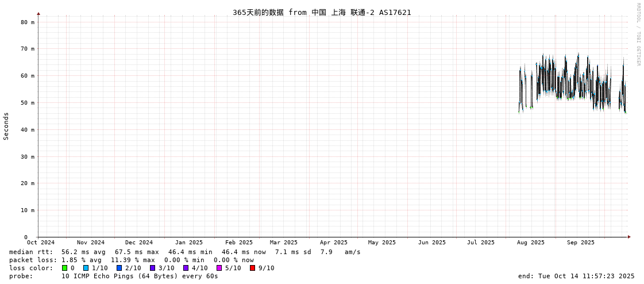This screenshot has height=284, width=644.
Task: Click the graph title mentioning AS17621
Action: (x=322, y=12)
